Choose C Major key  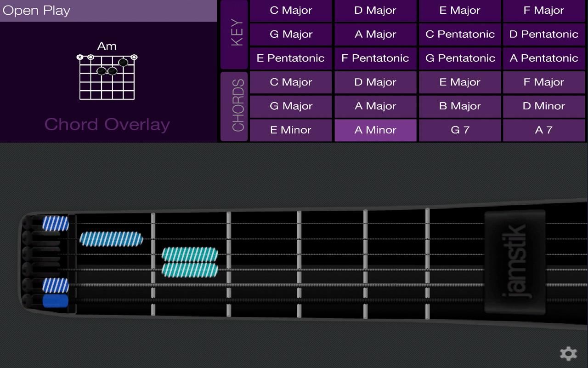click(x=291, y=11)
